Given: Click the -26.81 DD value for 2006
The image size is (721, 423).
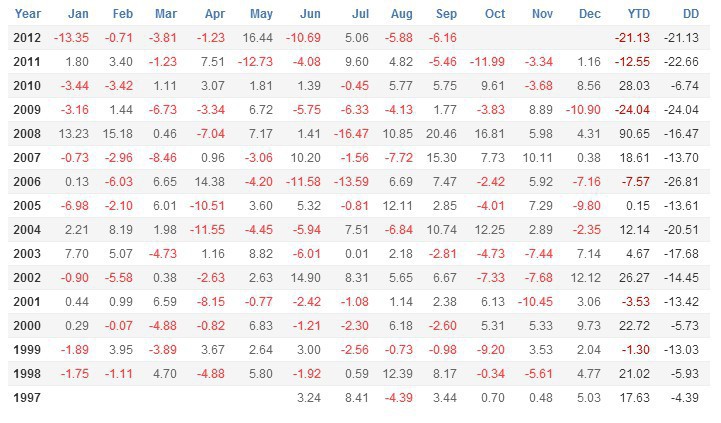Looking at the screenshot, I should click(x=681, y=182).
